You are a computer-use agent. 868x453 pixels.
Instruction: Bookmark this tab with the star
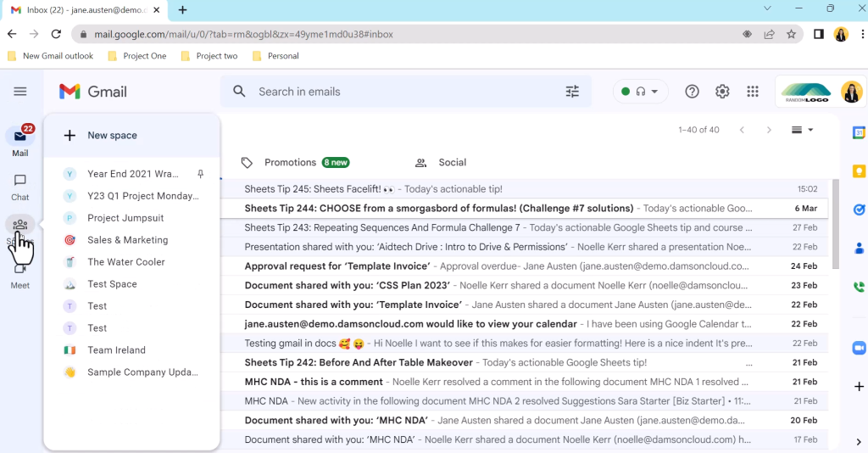point(792,34)
